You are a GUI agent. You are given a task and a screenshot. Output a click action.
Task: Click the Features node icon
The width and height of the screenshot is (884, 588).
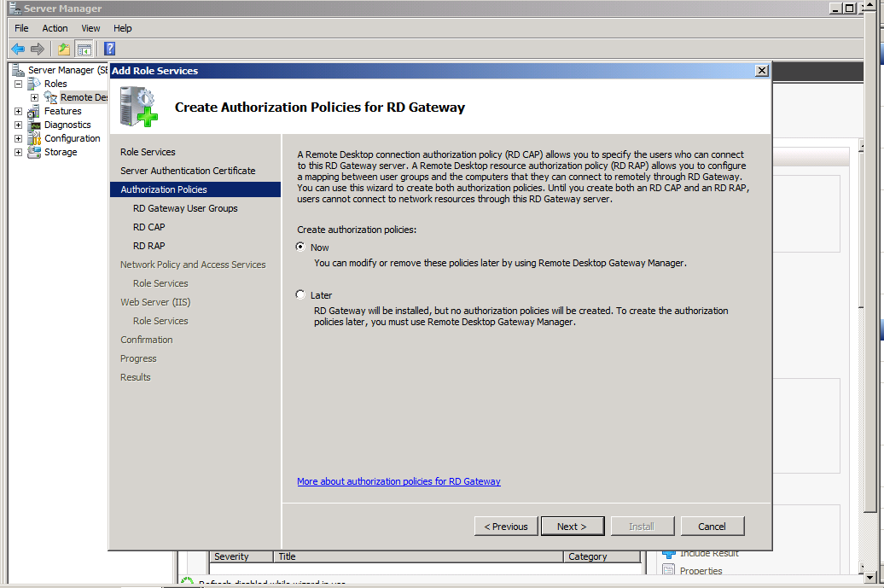(34, 111)
